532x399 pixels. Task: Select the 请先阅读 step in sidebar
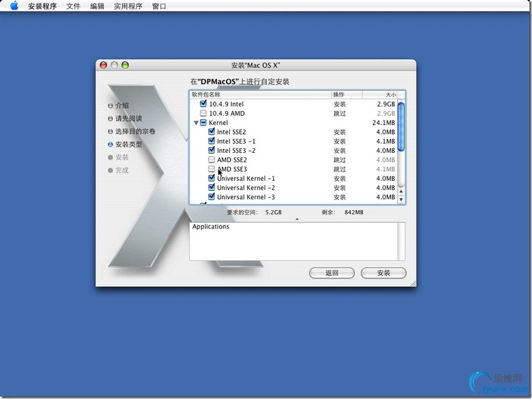click(125, 118)
